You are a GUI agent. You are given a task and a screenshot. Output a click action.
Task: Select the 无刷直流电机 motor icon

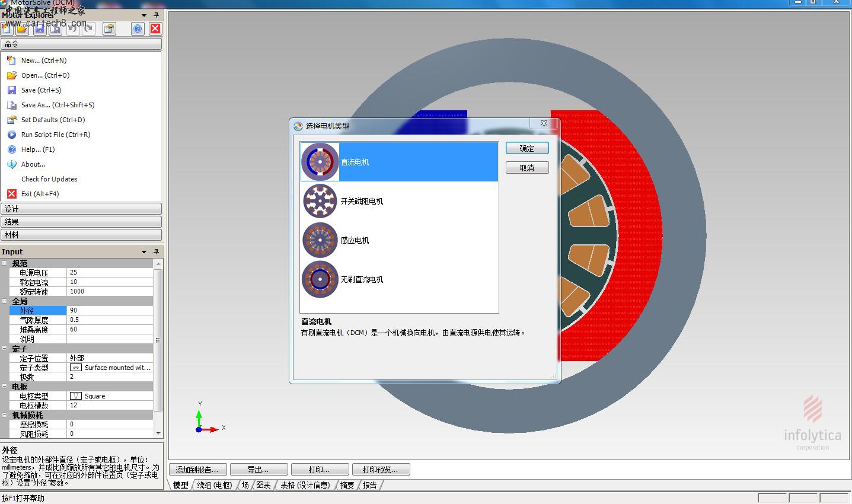click(320, 279)
